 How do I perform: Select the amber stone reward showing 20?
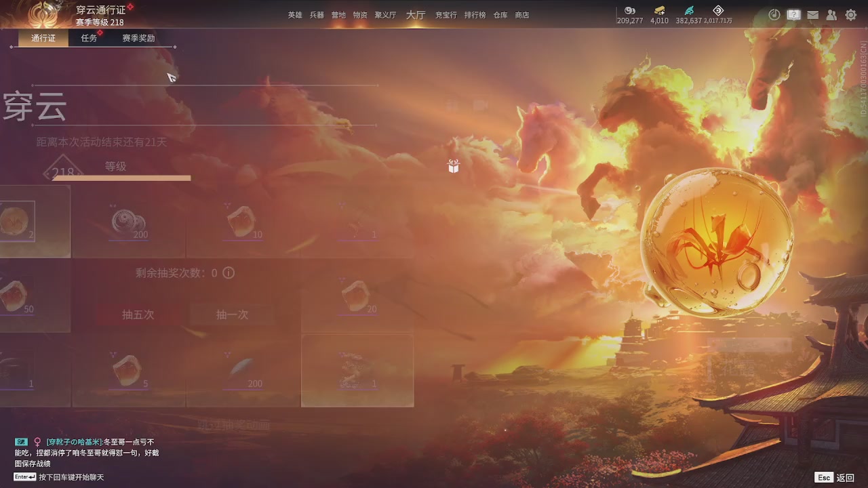tap(357, 296)
